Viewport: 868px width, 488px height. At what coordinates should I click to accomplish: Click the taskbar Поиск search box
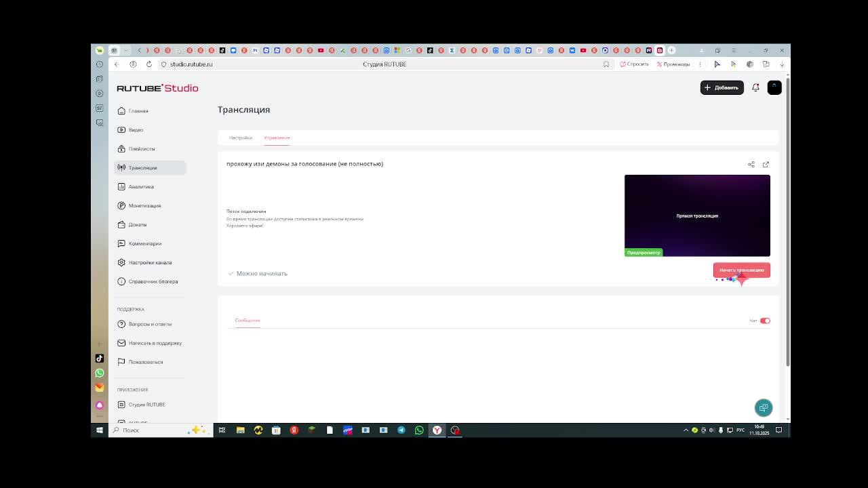click(x=159, y=430)
